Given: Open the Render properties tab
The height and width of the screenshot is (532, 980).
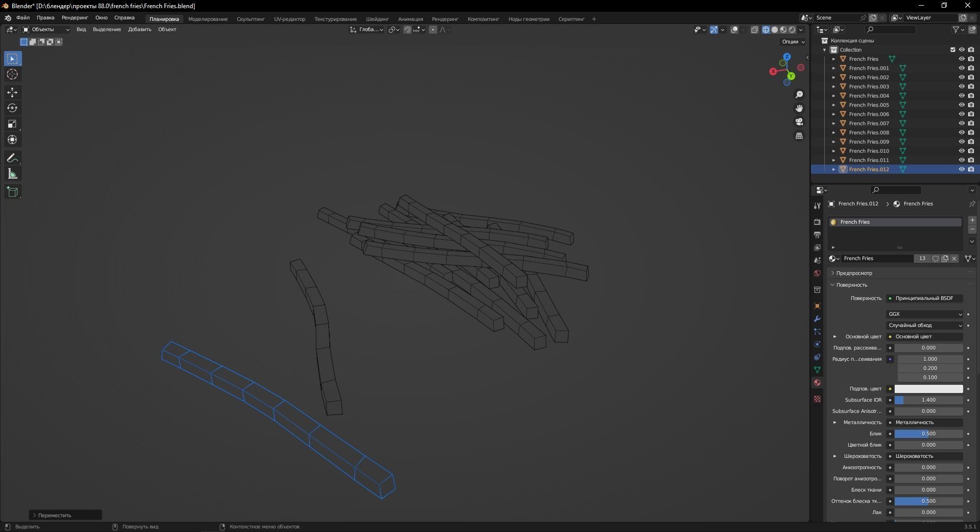Looking at the screenshot, I should pos(817,222).
